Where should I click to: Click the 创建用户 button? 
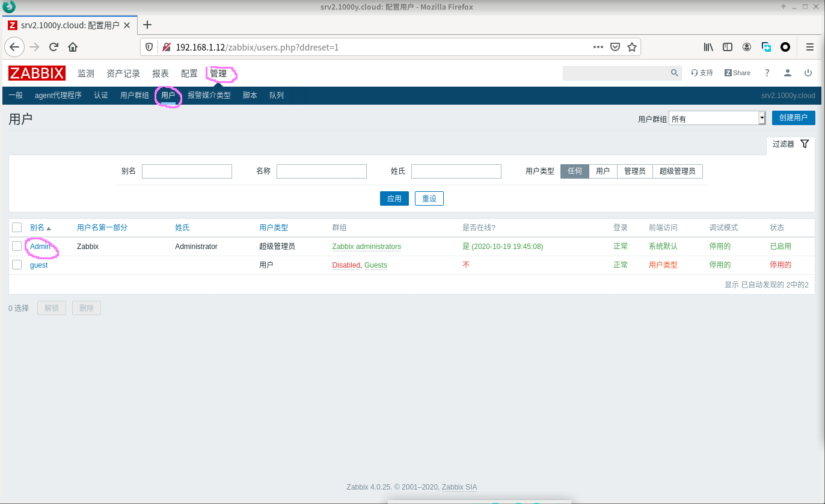pyautogui.click(x=793, y=118)
